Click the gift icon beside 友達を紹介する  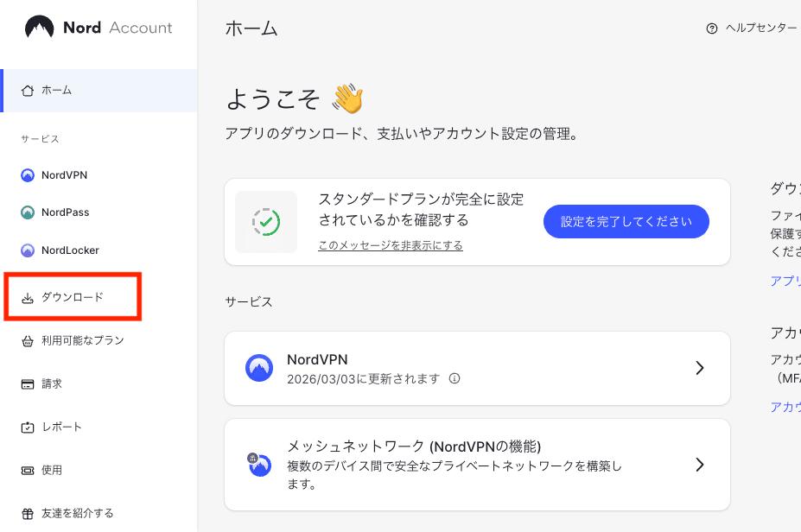tap(28, 514)
